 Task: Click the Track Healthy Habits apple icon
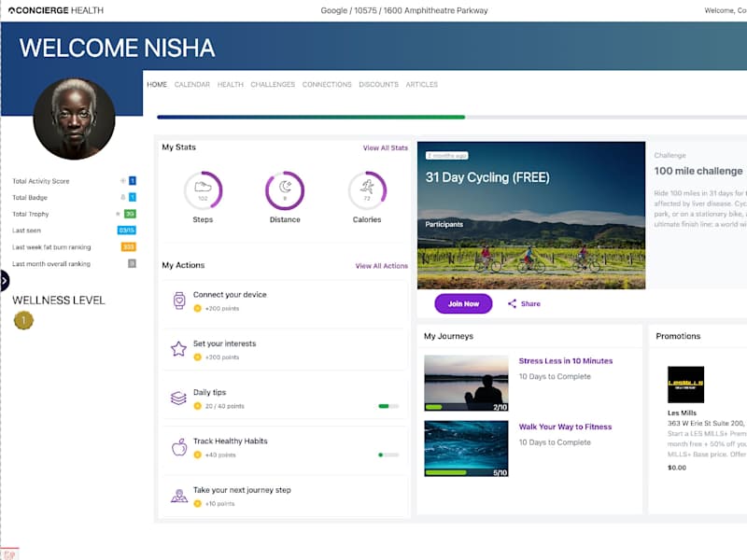(x=179, y=447)
